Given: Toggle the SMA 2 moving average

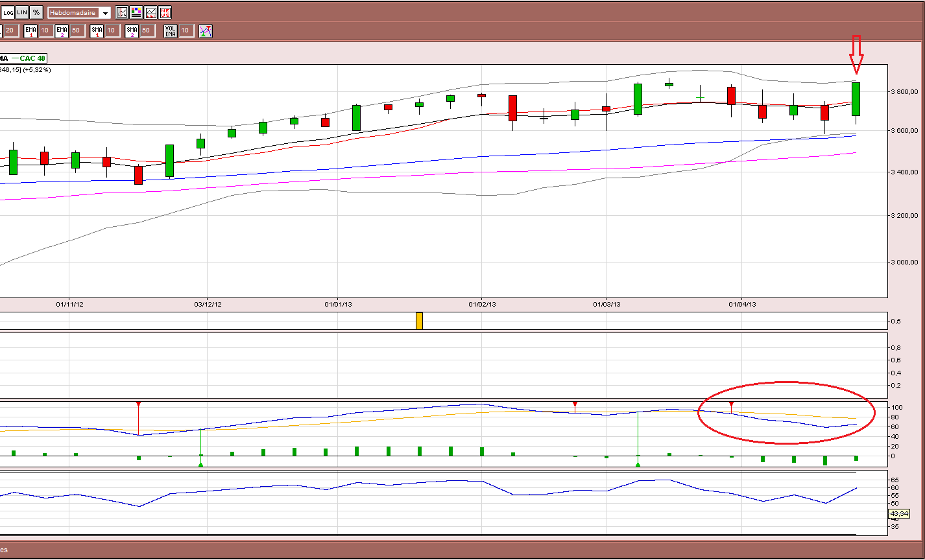Looking at the screenshot, I should pyautogui.click(x=132, y=30).
